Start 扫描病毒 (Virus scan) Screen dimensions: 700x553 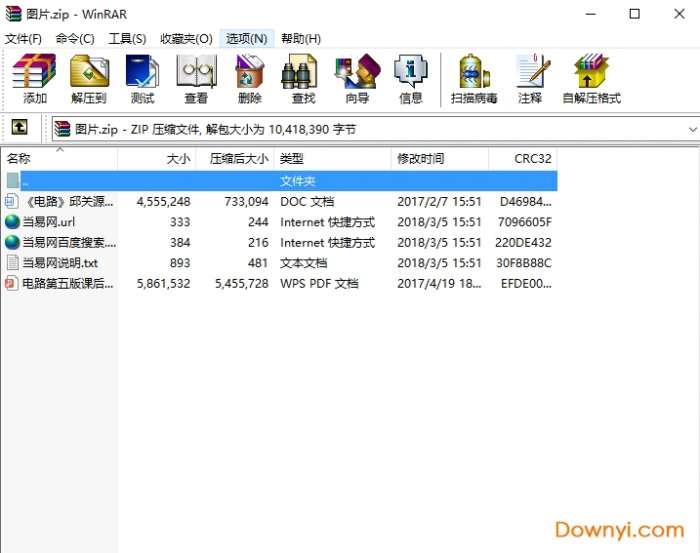pyautogui.click(x=474, y=78)
